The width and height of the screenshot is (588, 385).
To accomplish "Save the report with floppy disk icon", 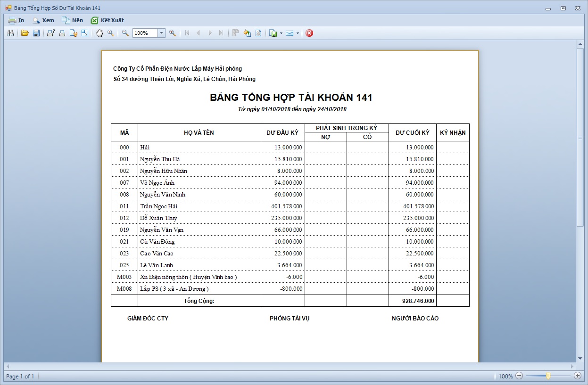I will pyautogui.click(x=36, y=33).
